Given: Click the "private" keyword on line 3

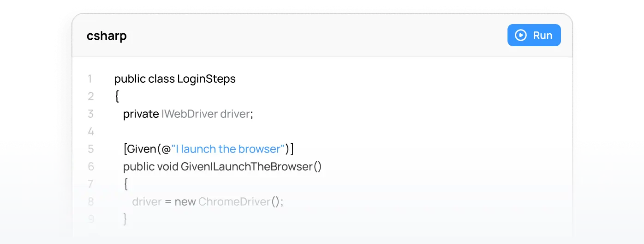Looking at the screenshot, I should (141, 114).
